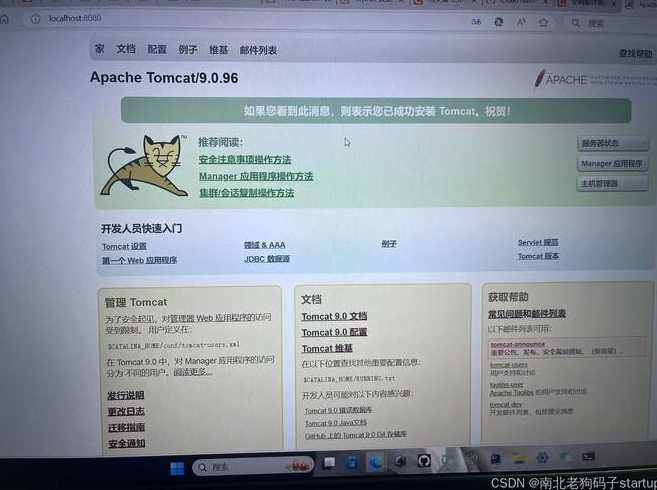Open the 领域 & AAA link

[x=265, y=245]
